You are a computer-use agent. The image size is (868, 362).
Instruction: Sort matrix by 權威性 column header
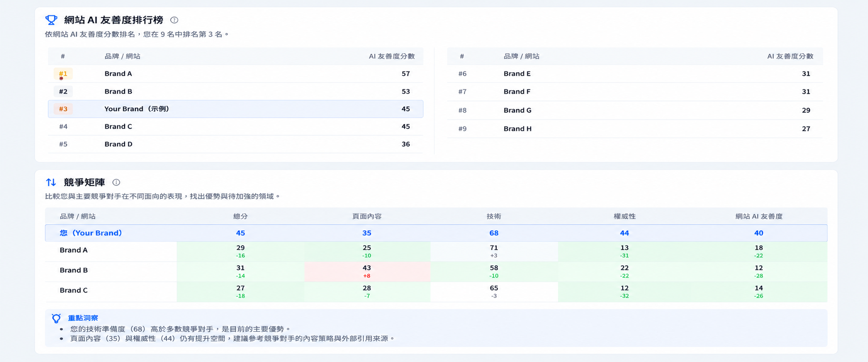(x=624, y=216)
